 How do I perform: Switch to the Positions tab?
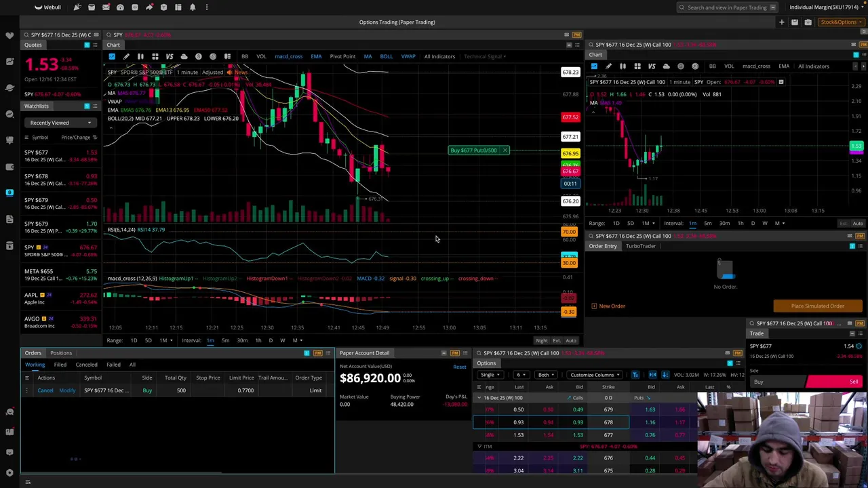[61, 353]
